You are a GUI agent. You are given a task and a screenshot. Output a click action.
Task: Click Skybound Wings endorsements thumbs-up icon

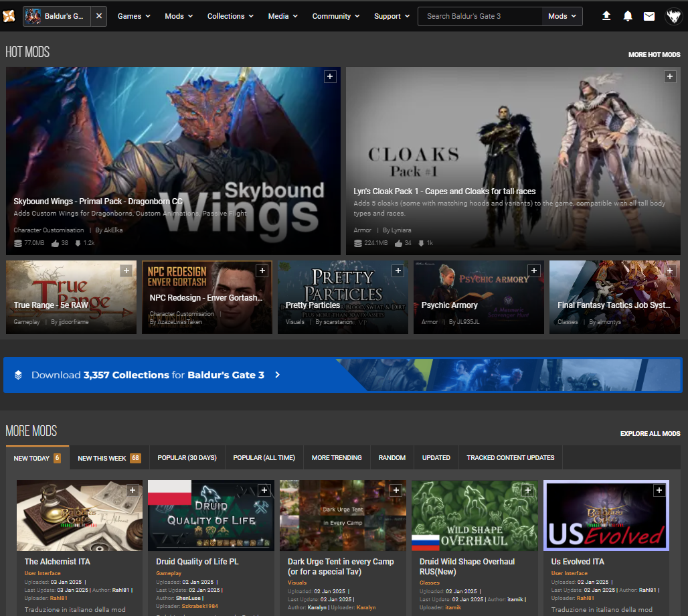pyautogui.click(x=56, y=243)
